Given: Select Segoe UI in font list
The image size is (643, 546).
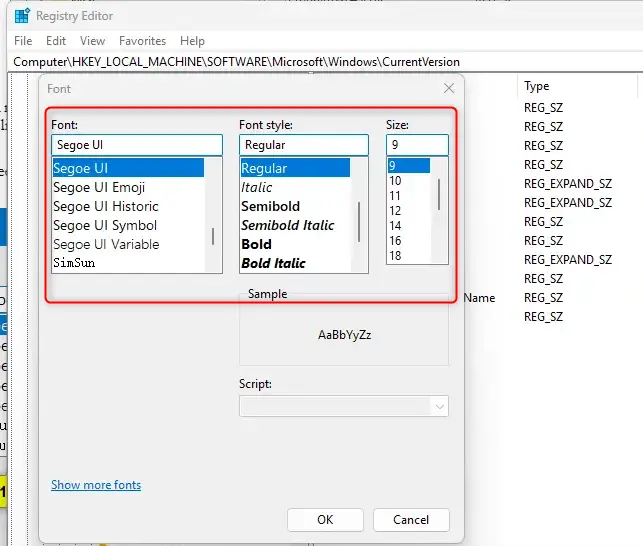Looking at the screenshot, I should click(128, 168).
